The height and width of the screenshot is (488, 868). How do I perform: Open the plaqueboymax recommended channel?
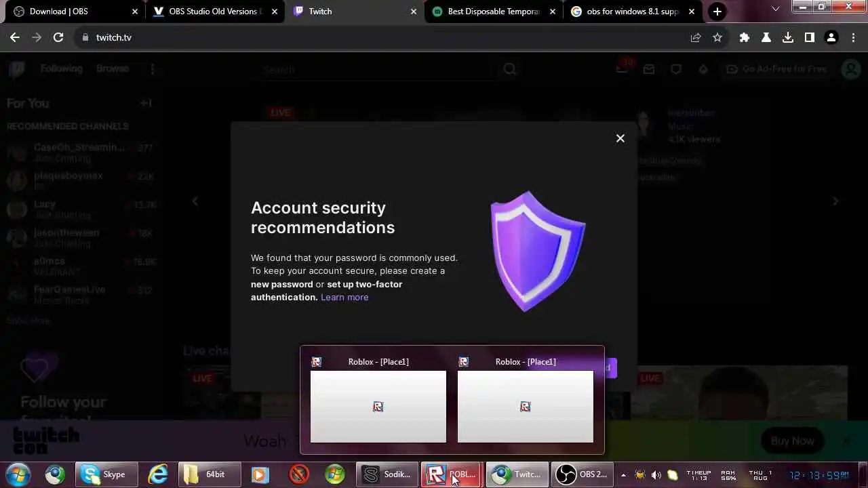(x=81, y=180)
